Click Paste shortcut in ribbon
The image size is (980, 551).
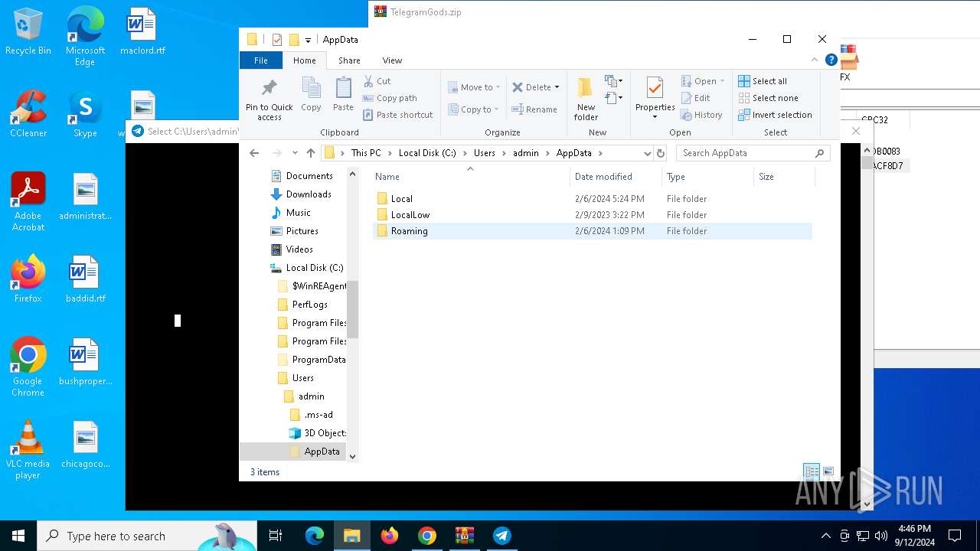coord(397,115)
